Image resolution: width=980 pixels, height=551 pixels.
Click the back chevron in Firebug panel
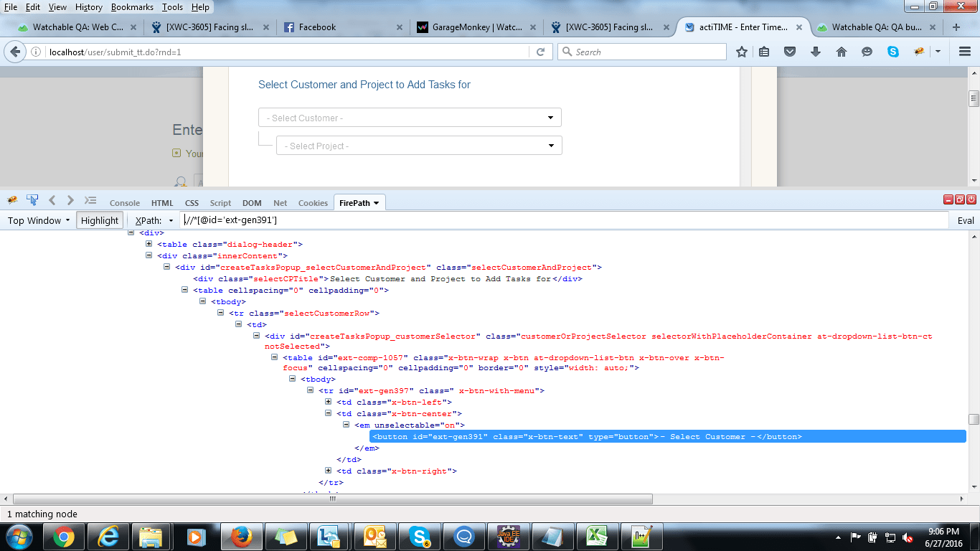pyautogui.click(x=52, y=200)
